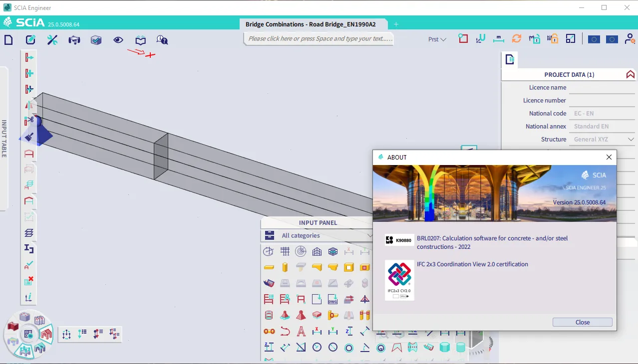Click the BRL0207 calculation software certificate text
This screenshot has height=364, width=638.
click(x=492, y=242)
